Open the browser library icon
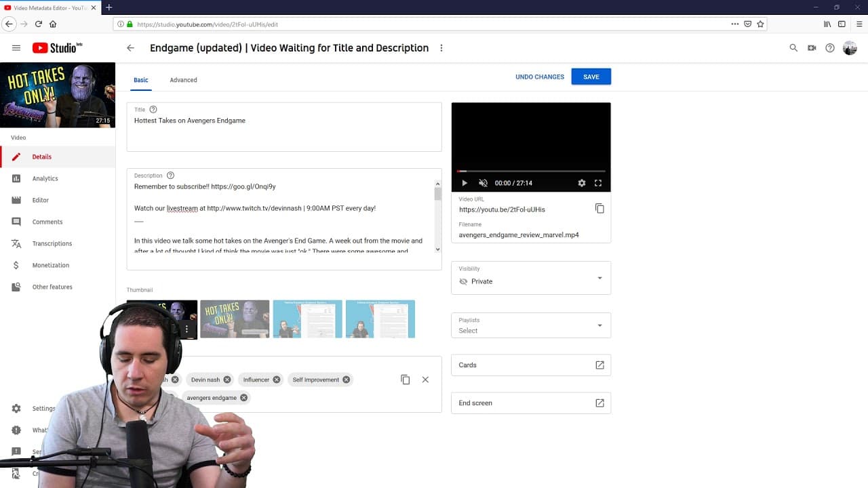 coord(827,24)
